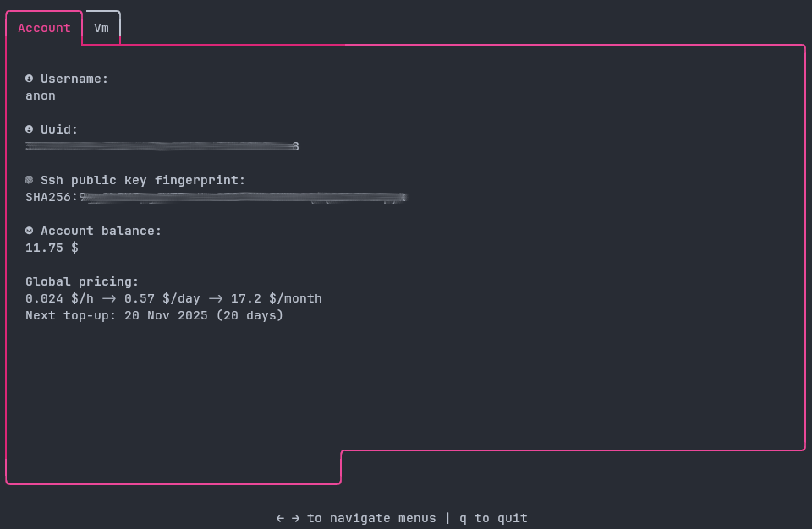Click the blurred Uuid value
This screenshot has width=812, height=529.
[x=162, y=146]
